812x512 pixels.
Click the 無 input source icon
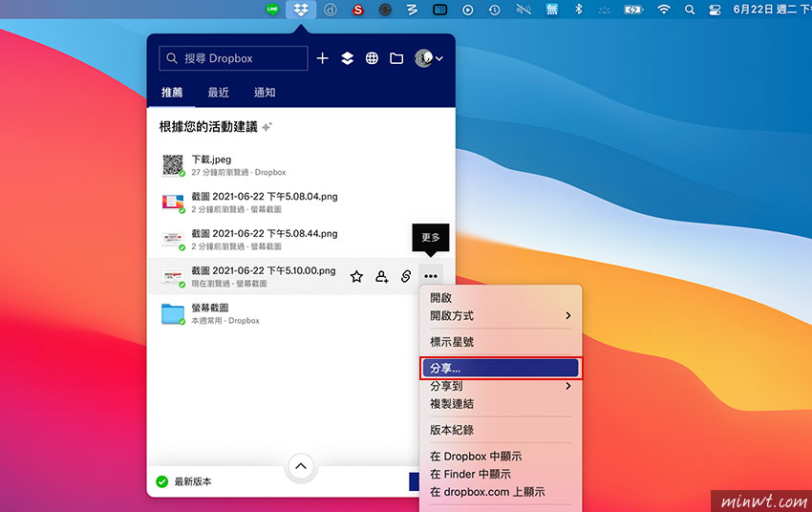[552, 10]
